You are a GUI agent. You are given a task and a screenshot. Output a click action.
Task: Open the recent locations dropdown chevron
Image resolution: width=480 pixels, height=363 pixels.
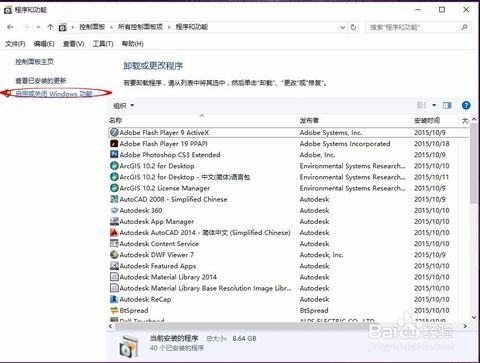point(38,27)
